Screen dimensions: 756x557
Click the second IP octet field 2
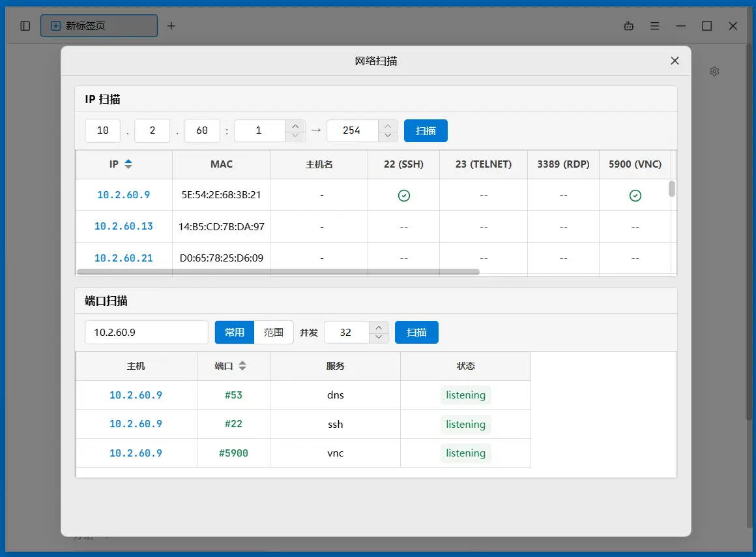pos(153,131)
